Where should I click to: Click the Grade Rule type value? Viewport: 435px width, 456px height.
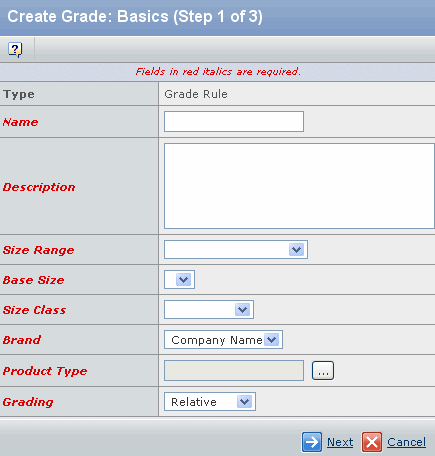[196, 94]
